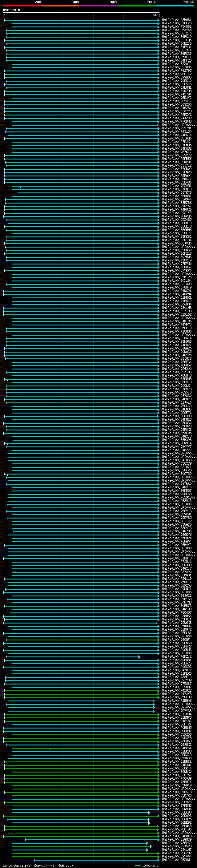The width and height of the screenshot is (197, 868).
Task: Click the UniRef100_P0C0W9 entry
Action: 177,778
